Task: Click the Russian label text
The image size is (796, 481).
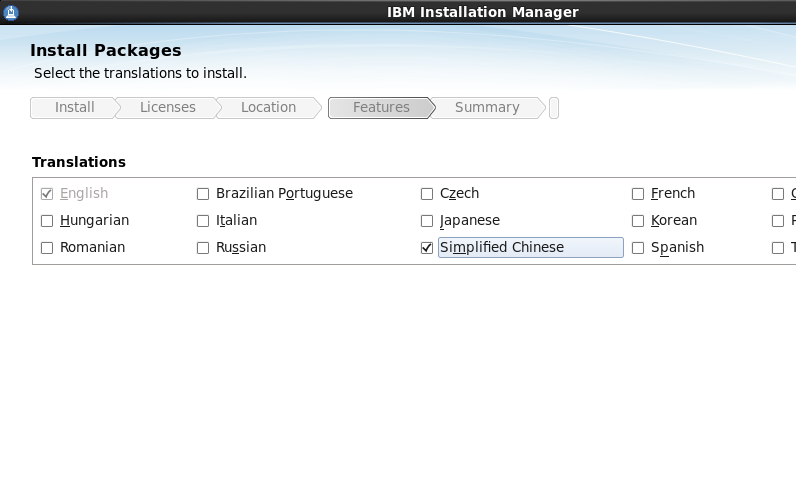Action: pos(241,247)
